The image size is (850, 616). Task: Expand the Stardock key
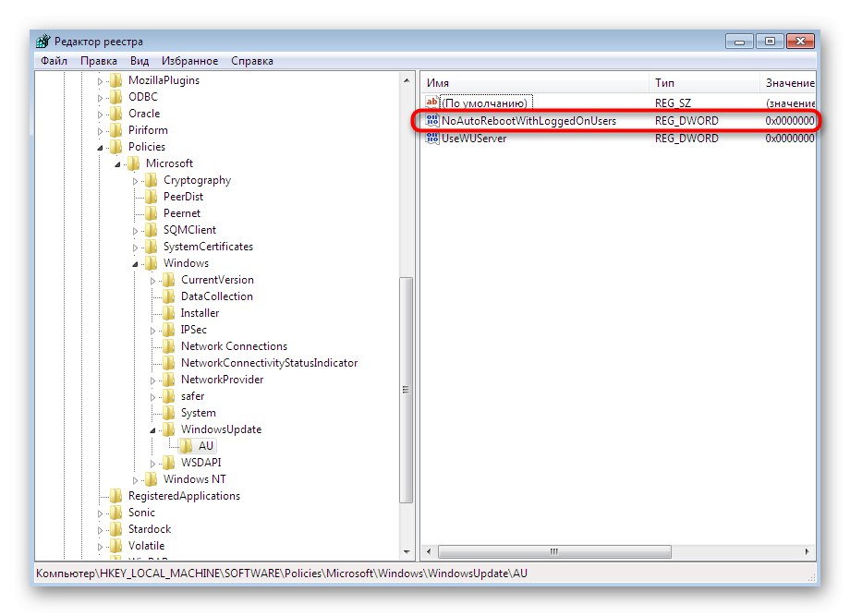pos(100,530)
